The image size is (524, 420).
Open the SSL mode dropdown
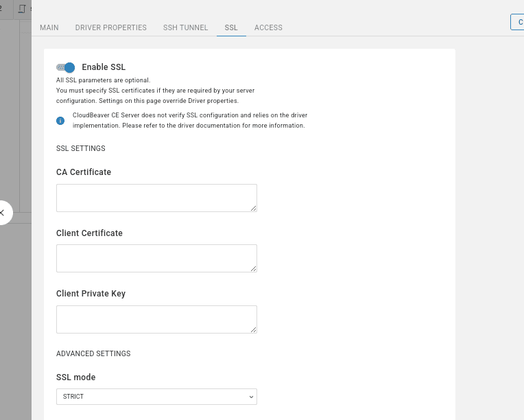[x=156, y=397]
